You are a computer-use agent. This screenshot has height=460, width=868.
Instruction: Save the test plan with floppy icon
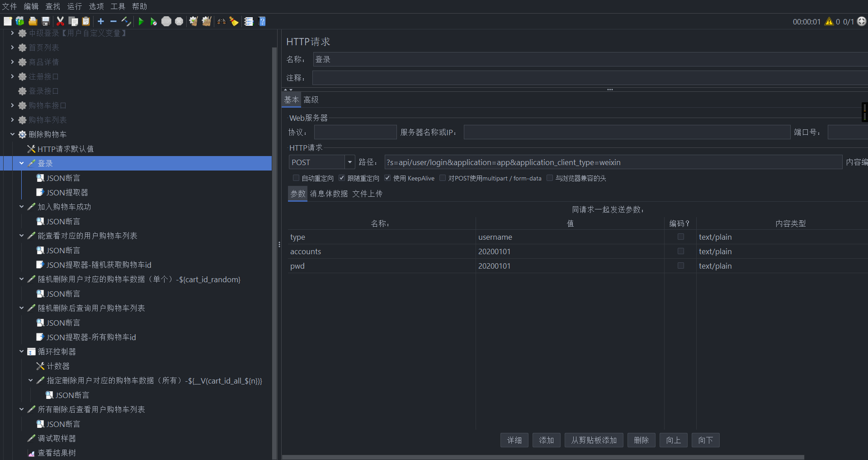[x=45, y=21]
